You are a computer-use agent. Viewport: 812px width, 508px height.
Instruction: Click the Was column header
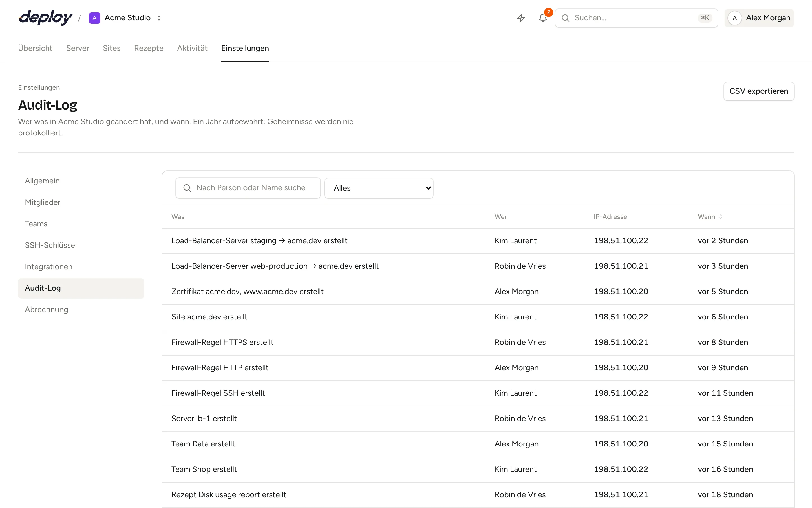pyautogui.click(x=178, y=217)
